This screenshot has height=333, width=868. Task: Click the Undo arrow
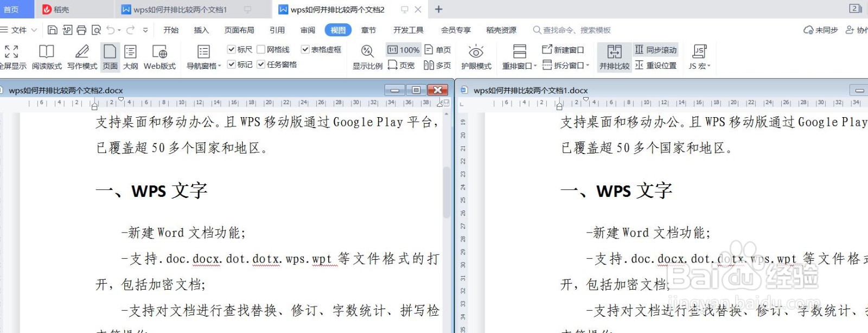pos(111,30)
